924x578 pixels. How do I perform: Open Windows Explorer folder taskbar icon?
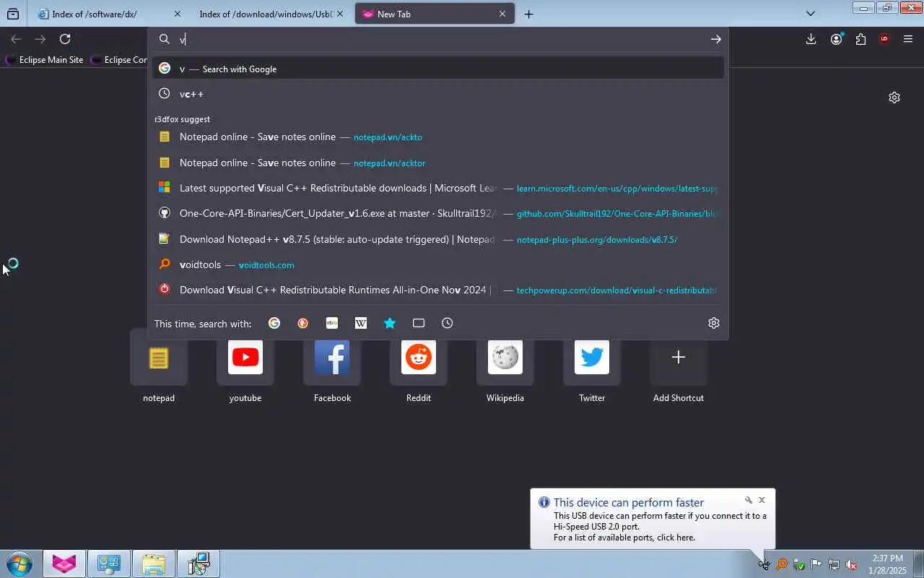(154, 564)
